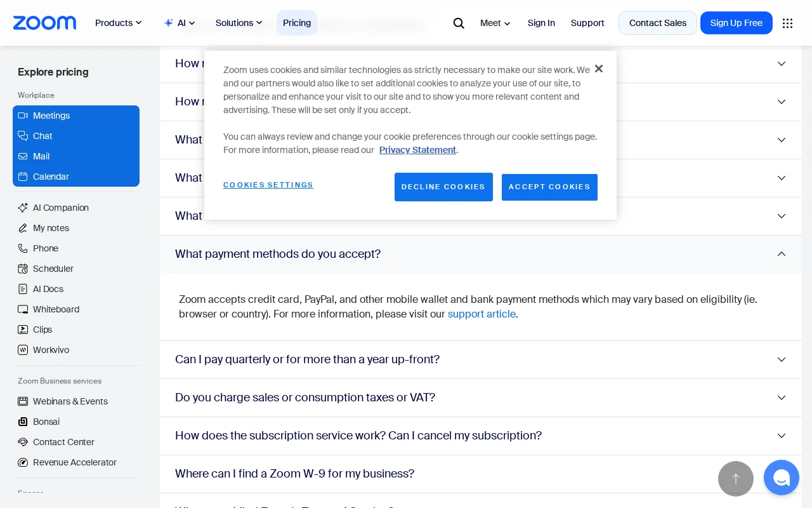Click the Bonsai icon

[23, 422]
